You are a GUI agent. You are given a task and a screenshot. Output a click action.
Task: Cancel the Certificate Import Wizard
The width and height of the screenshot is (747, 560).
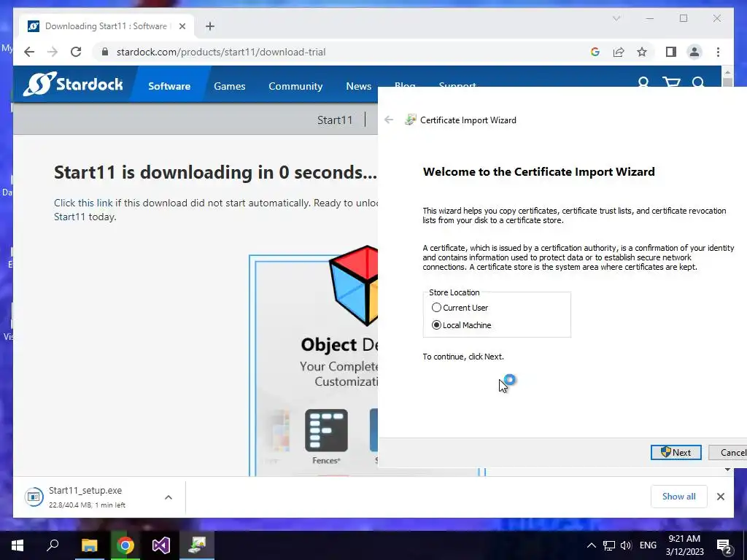coord(728,452)
